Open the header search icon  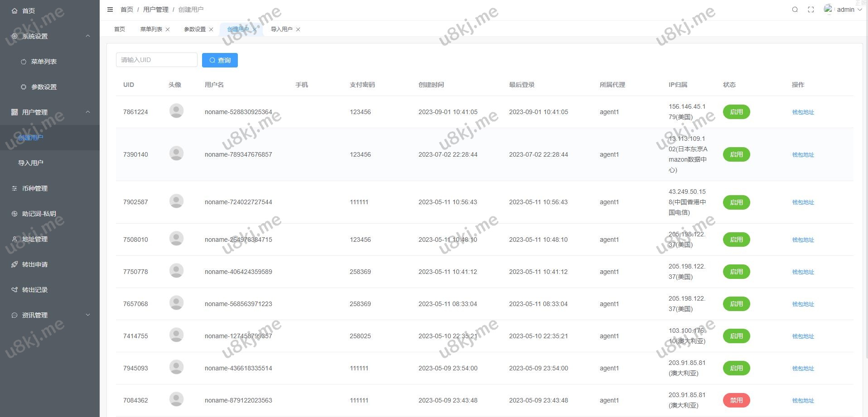795,10
